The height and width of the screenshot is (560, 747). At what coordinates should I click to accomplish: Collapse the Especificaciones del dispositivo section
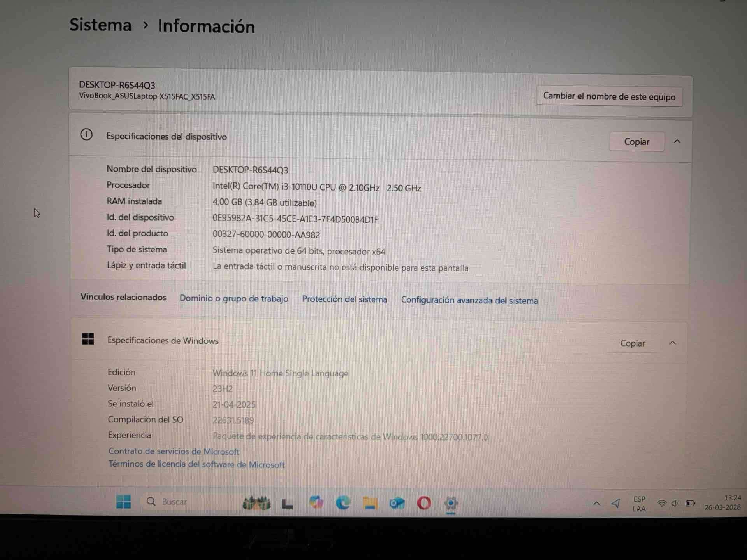(678, 141)
